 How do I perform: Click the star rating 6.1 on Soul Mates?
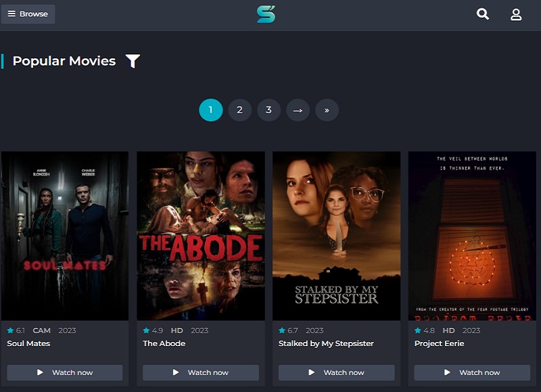[x=16, y=330]
